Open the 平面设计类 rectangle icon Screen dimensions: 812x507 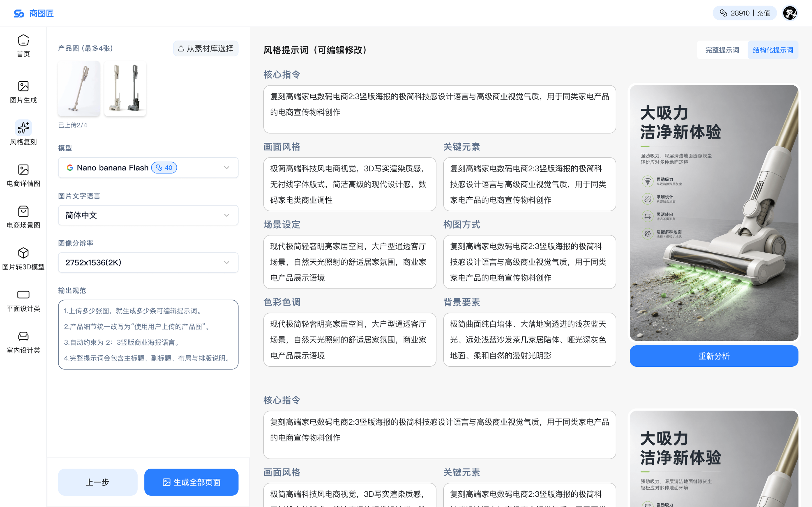pyautogui.click(x=23, y=295)
